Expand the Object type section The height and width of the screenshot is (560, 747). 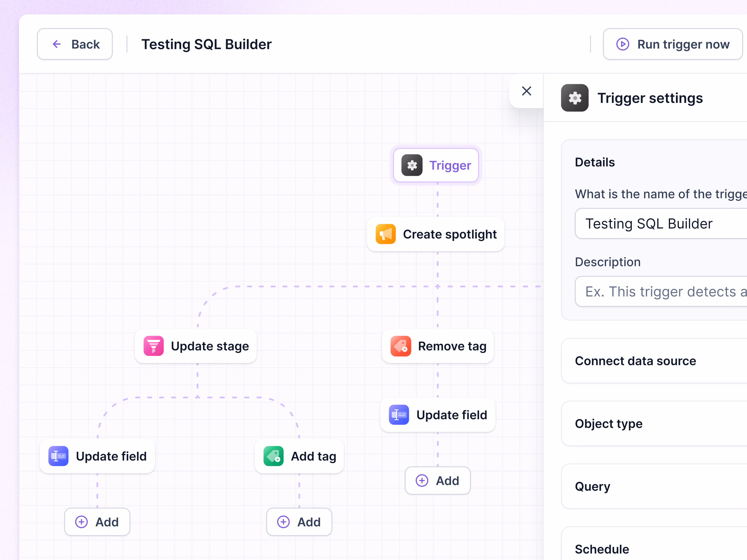pos(655,424)
